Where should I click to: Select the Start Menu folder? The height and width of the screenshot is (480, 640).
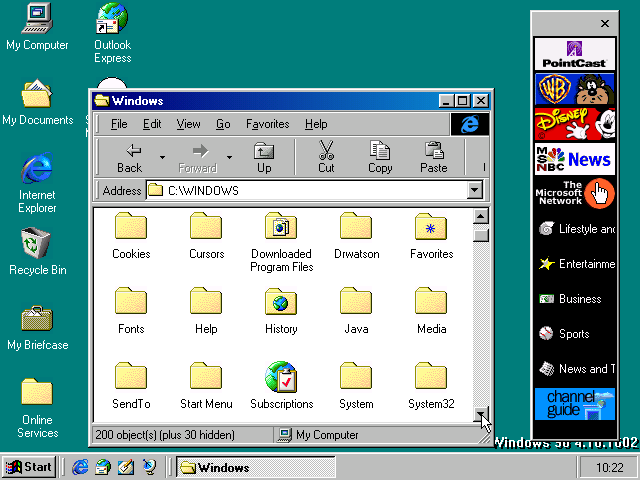click(x=206, y=386)
